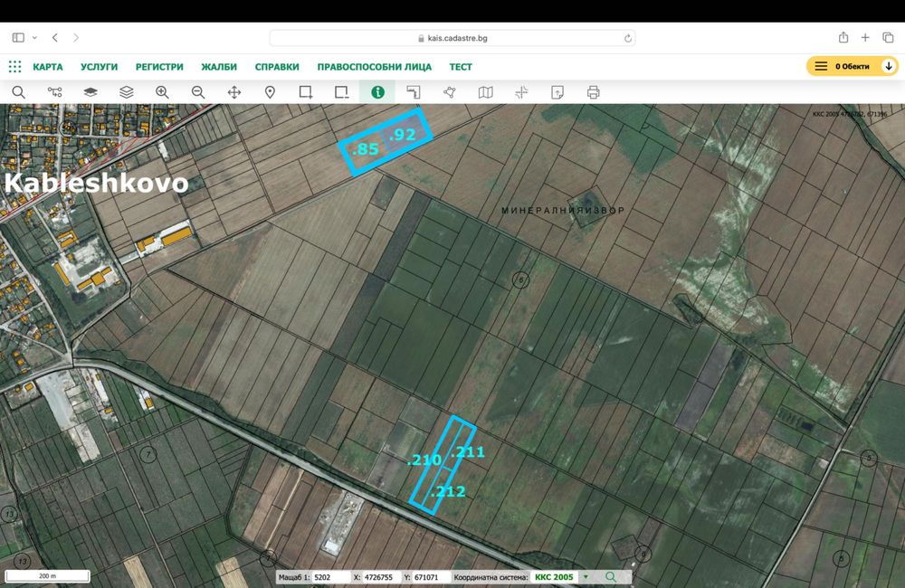Click the zoom in magnifier
Screen dimensions: 905x588
tap(162, 92)
